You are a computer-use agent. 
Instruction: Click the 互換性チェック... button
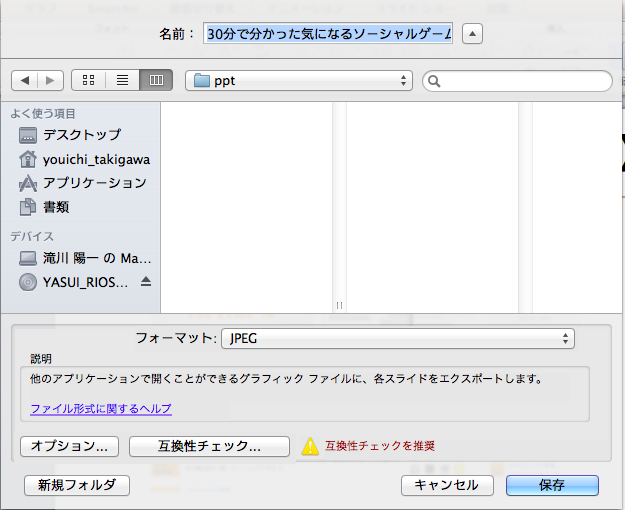pos(209,446)
